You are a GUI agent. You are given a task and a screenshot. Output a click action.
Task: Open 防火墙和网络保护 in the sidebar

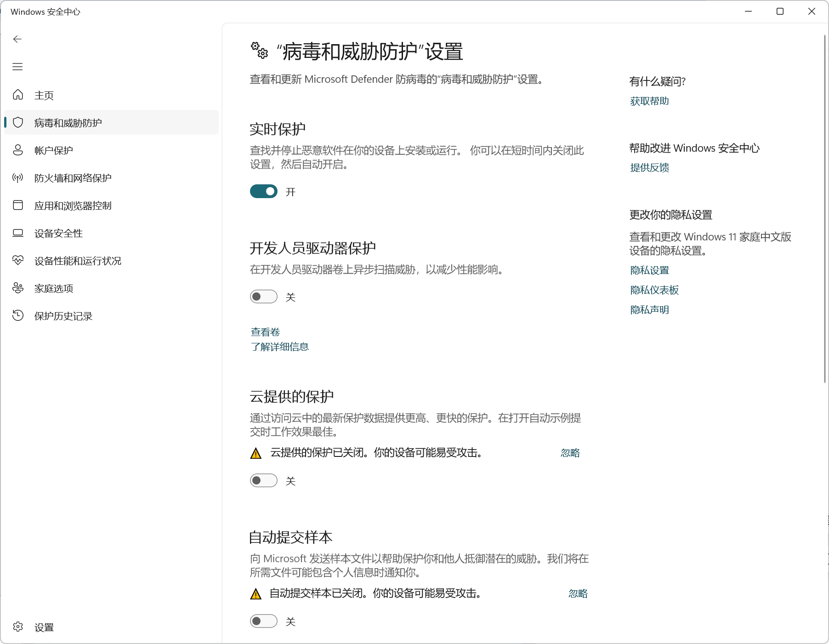111,178
